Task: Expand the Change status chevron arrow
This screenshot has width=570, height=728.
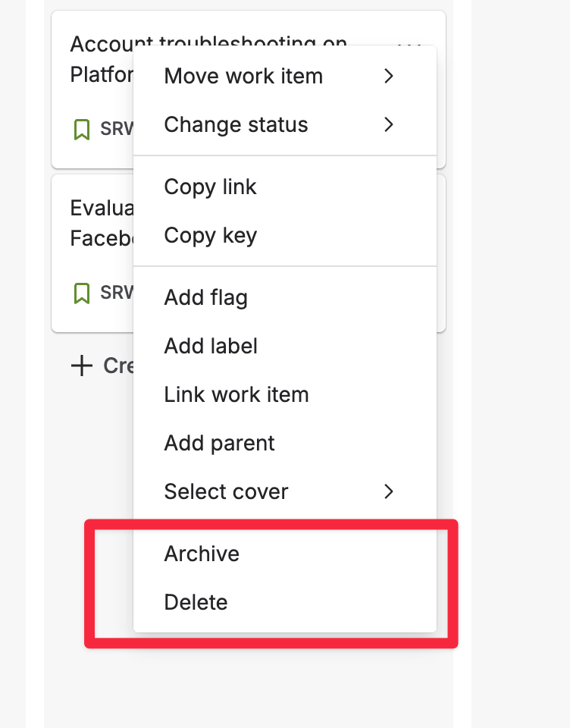Action: point(389,124)
